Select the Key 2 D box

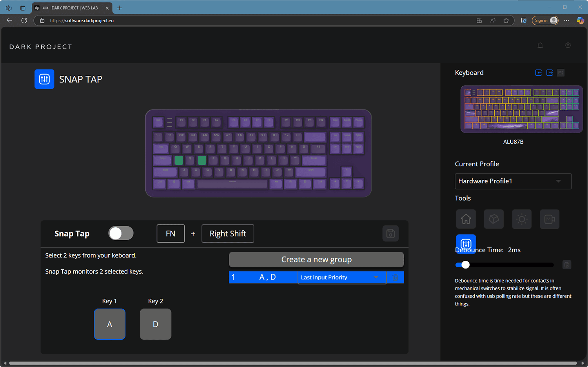(x=156, y=324)
